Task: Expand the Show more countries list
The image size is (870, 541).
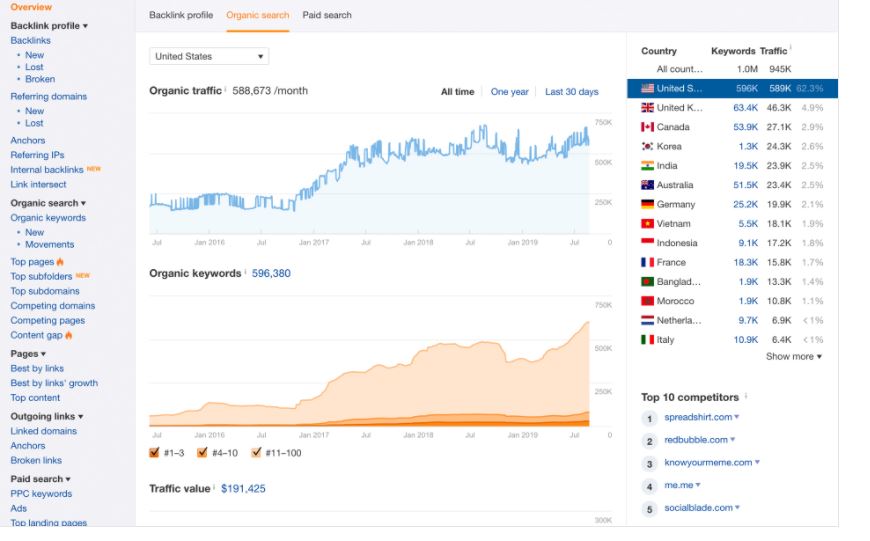Action: pos(793,356)
